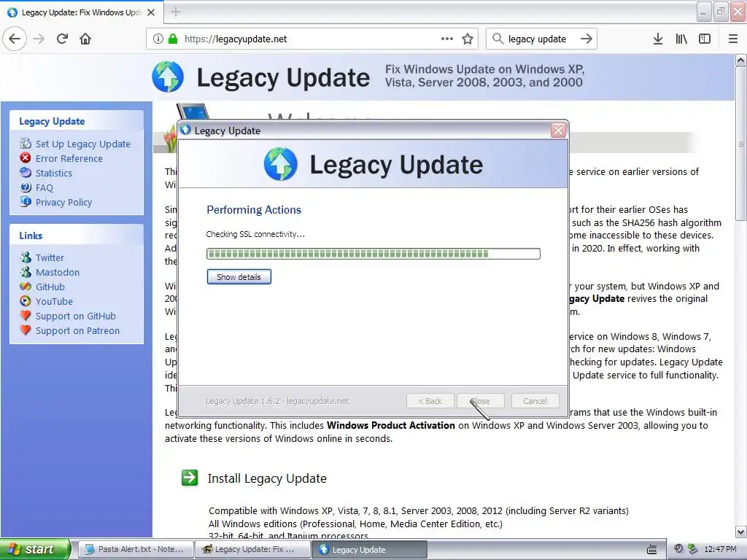Click the Privacy Policy info icon
The height and width of the screenshot is (560, 747).
26,202
